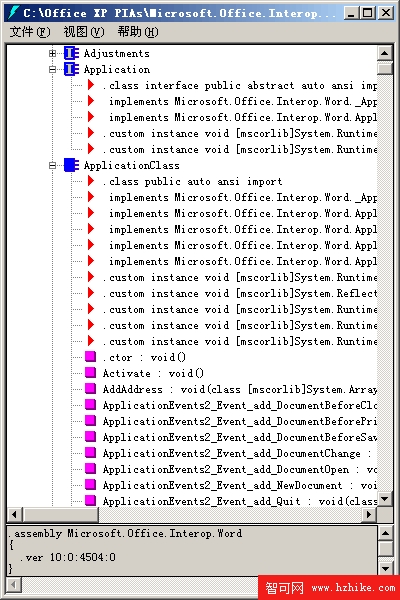
Task: Click the assembly pane's scroll-left arrow
Action: point(15,585)
